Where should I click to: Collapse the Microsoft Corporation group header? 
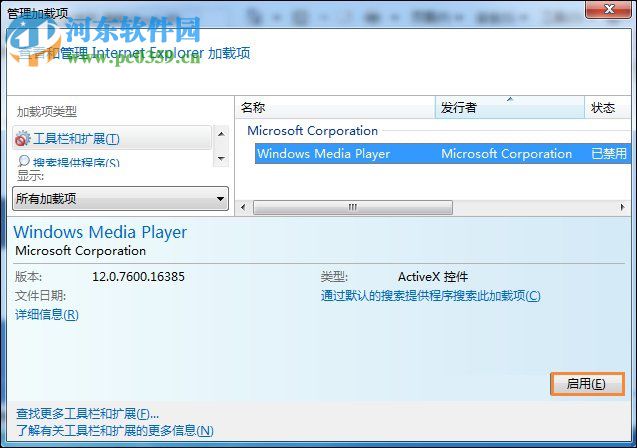[312, 131]
